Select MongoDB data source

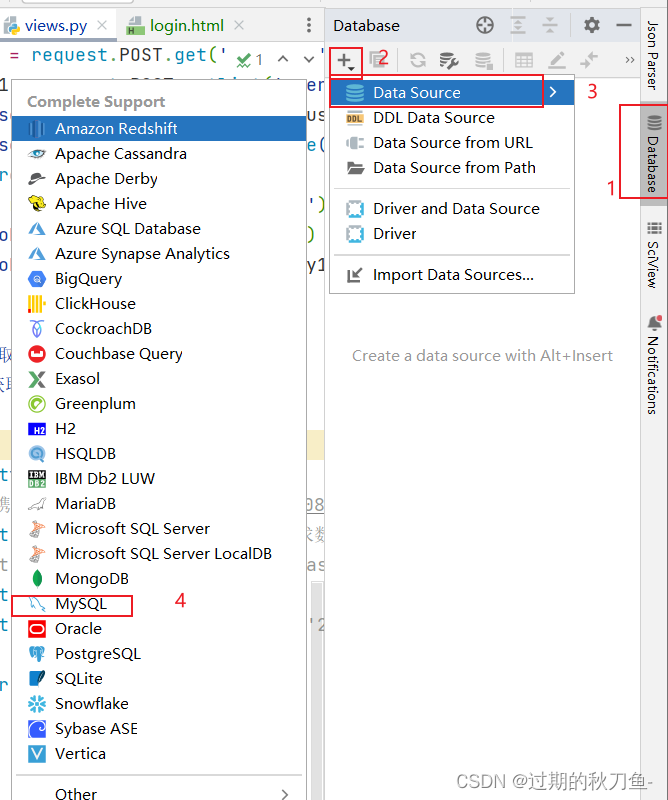(159, 579)
